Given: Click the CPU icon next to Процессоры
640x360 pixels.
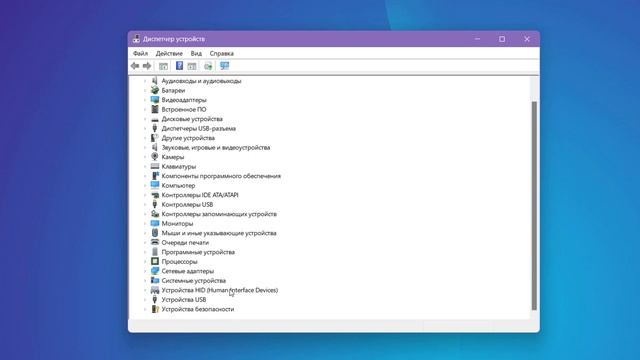Looking at the screenshot, I should click(x=155, y=261).
